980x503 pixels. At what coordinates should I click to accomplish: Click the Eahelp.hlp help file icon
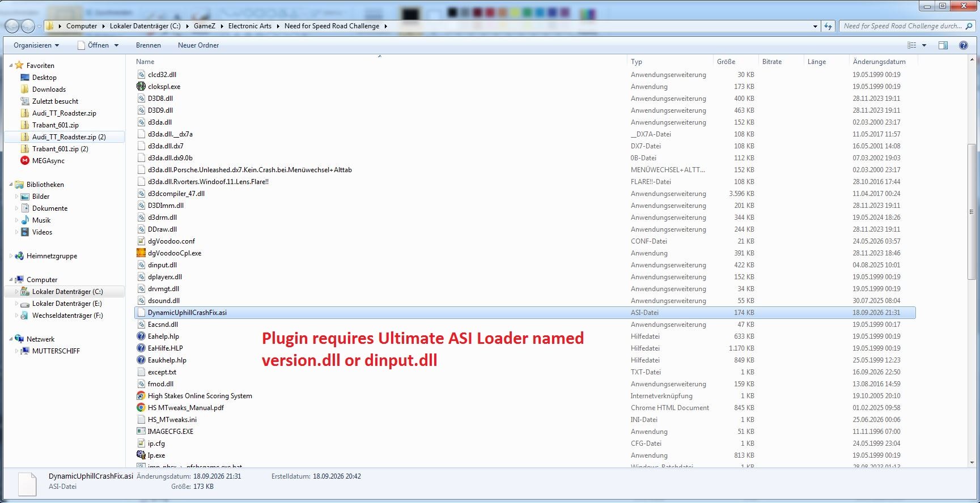click(x=141, y=336)
